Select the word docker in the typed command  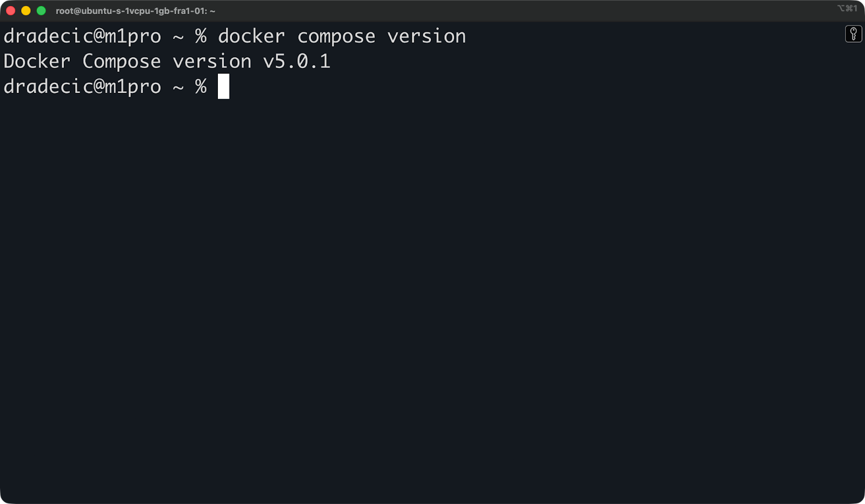point(251,36)
